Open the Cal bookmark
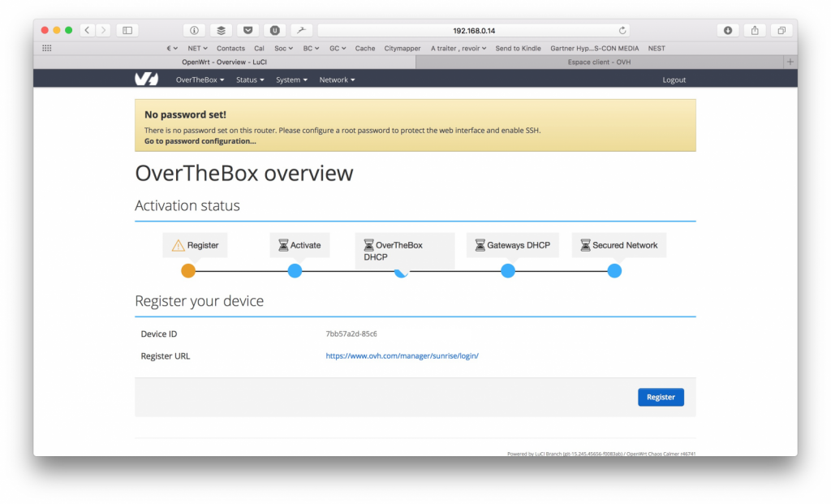The width and height of the screenshot is (831, 504). [x=259, y=48]
